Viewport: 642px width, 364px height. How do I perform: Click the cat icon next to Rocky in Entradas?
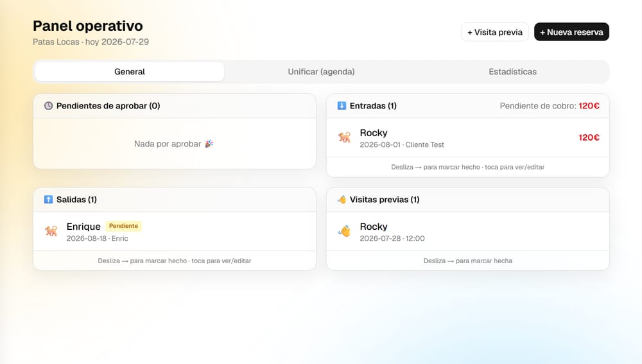[x=344, y=137]
